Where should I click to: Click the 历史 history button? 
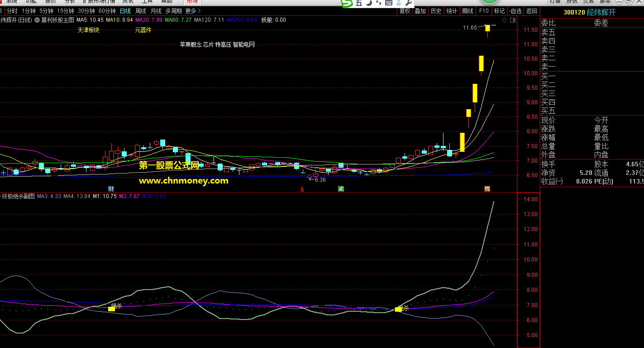(x=436, y=11)
